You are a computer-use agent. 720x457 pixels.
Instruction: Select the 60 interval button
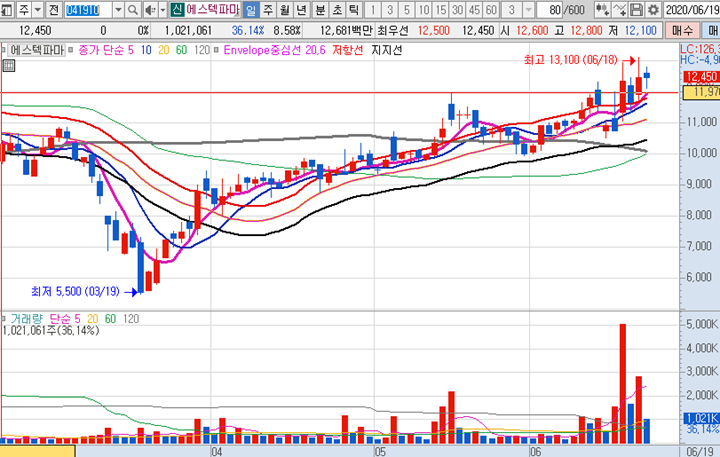click(491, 9)
